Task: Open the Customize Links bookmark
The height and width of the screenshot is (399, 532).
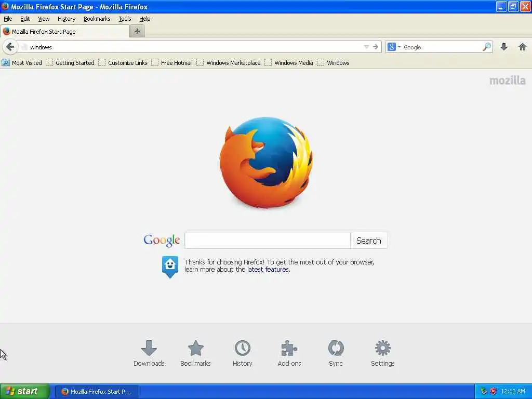Action: tap(123, 63)
